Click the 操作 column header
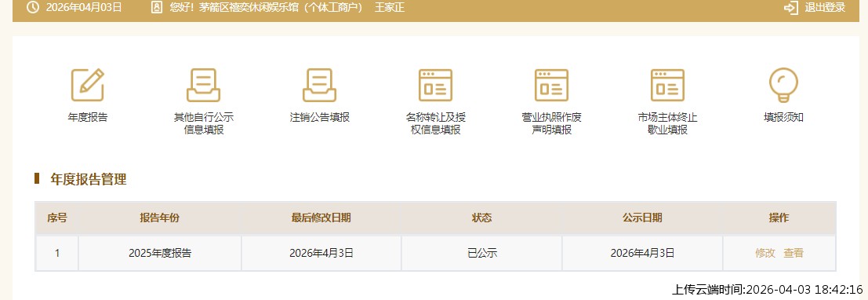Viewport: 868px width, 300px height. click(779, 218)
